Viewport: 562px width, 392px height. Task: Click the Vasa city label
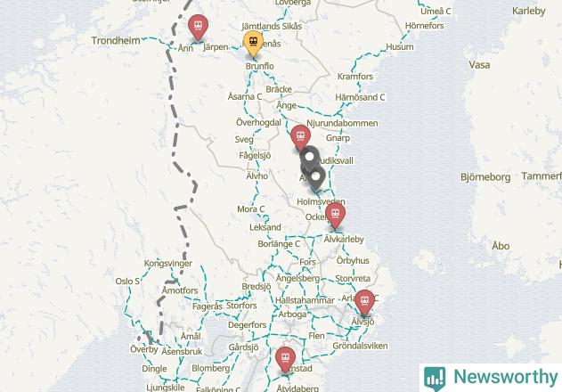(x=479, y=65)
